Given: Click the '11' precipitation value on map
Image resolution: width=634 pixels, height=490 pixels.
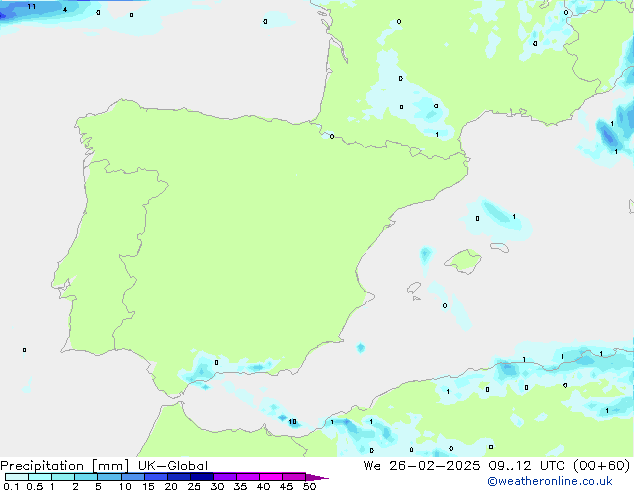Looking at the screenshot, I should pyautogui.click(x=32, y=6).
